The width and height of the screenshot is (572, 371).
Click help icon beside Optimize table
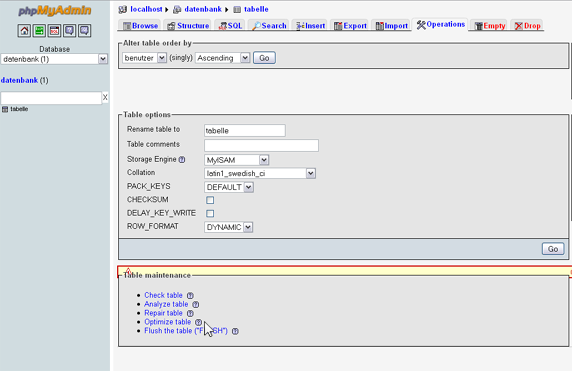[x=198, y=322]
